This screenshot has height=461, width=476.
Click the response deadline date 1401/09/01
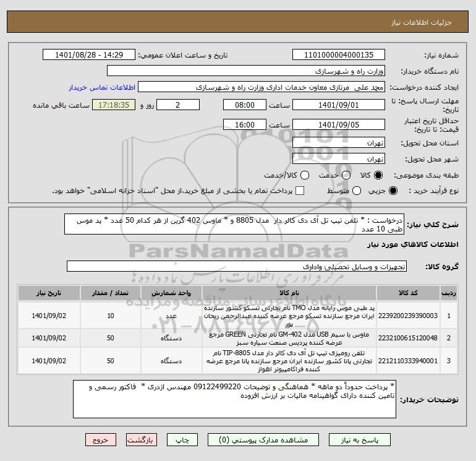point(339,105)
